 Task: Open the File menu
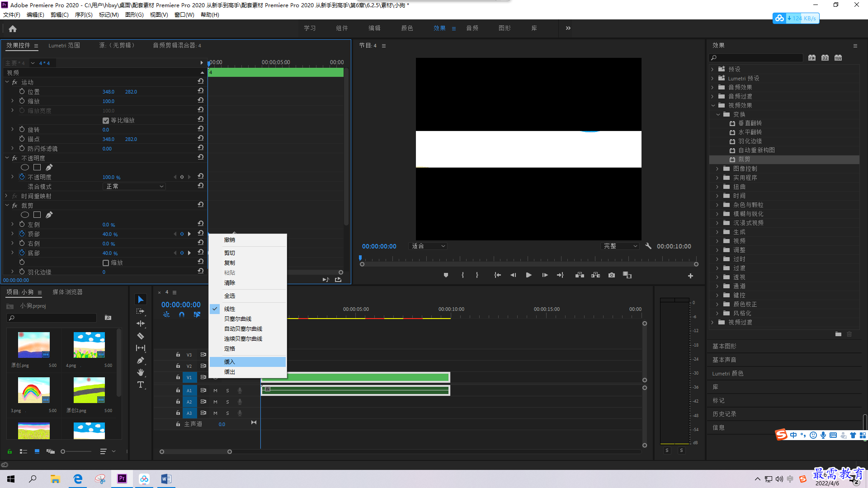click(12, 15)
